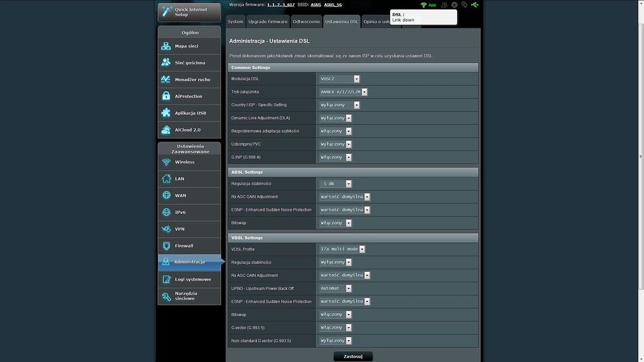Open the AiProtection section
The width and height of the screenshot is (644, 362).
[x=189, y=97]
